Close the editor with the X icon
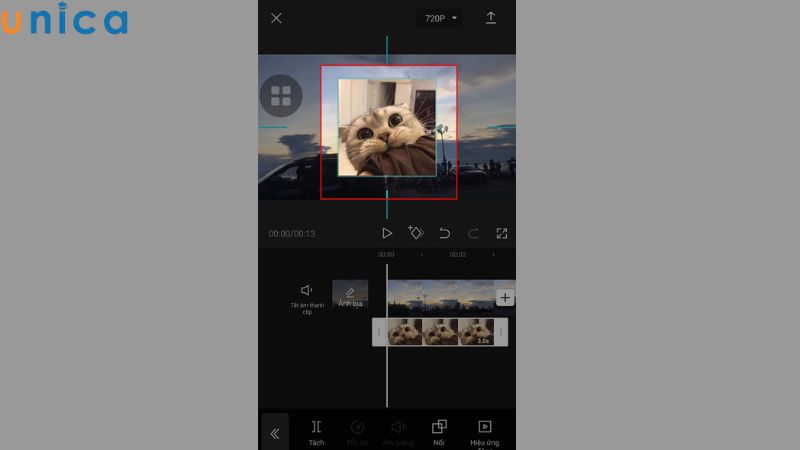800x450 pixels. (x=276, y=18)
